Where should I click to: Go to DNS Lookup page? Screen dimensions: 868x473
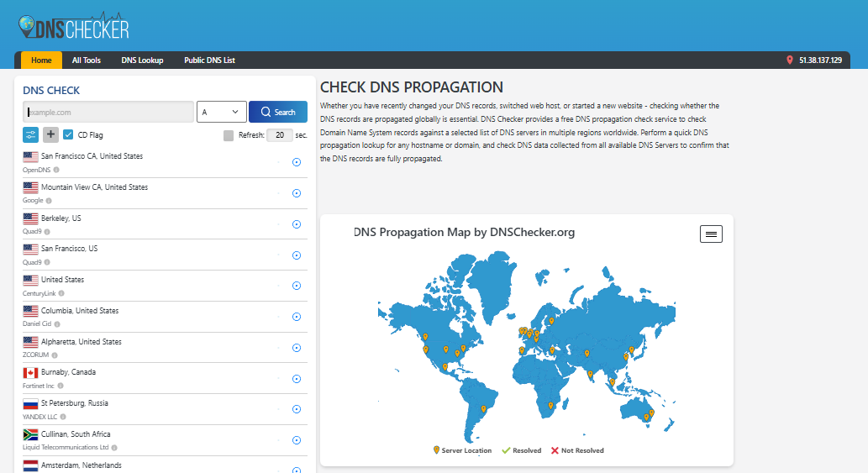point(142,60)
